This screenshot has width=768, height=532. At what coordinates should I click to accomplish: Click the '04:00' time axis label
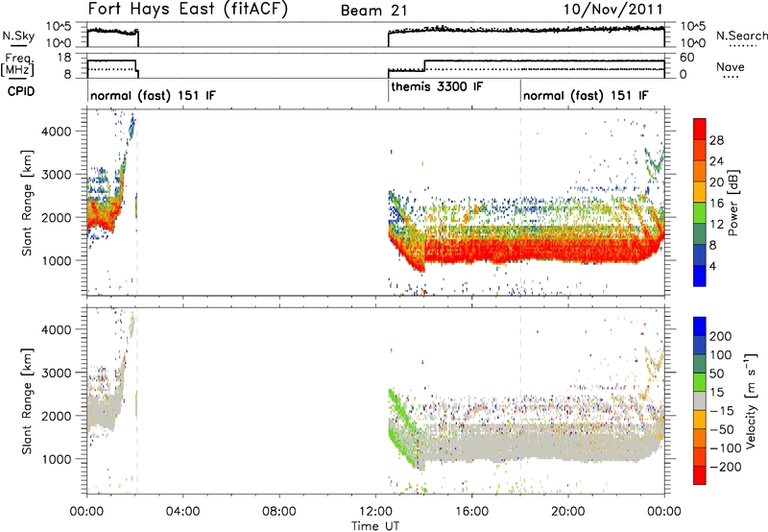[183, 512]
